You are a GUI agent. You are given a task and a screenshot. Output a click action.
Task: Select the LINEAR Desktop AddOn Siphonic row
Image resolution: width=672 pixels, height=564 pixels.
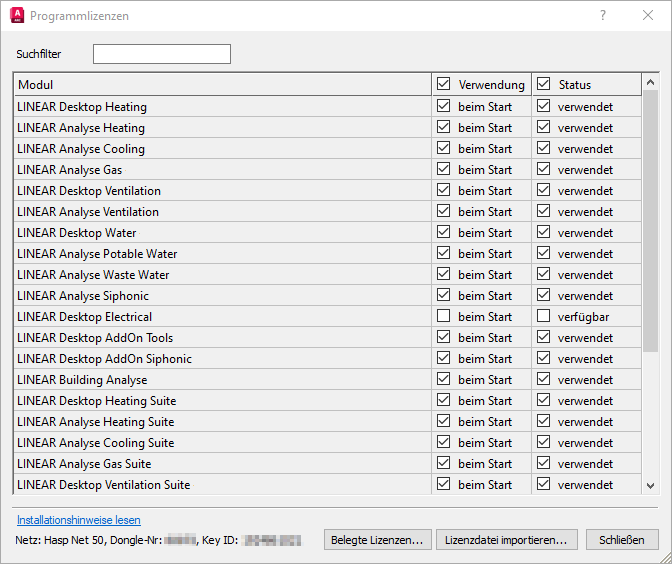[x=328, y=358]
